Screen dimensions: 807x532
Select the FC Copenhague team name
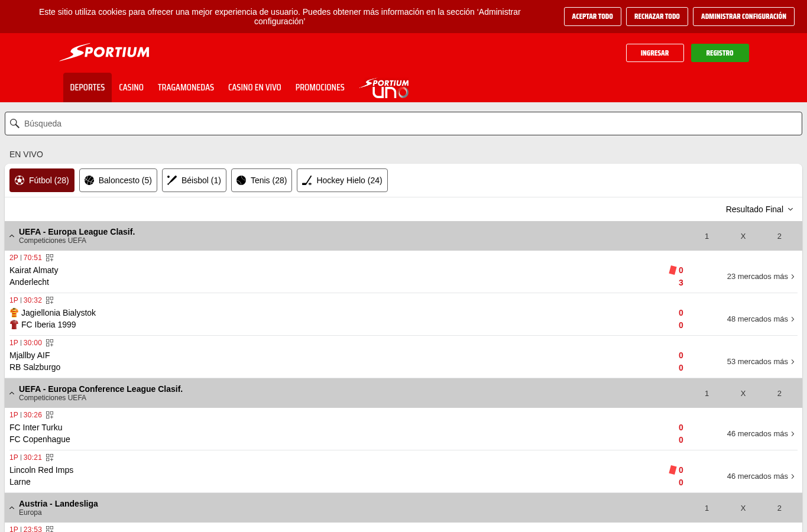coord(40,439)
